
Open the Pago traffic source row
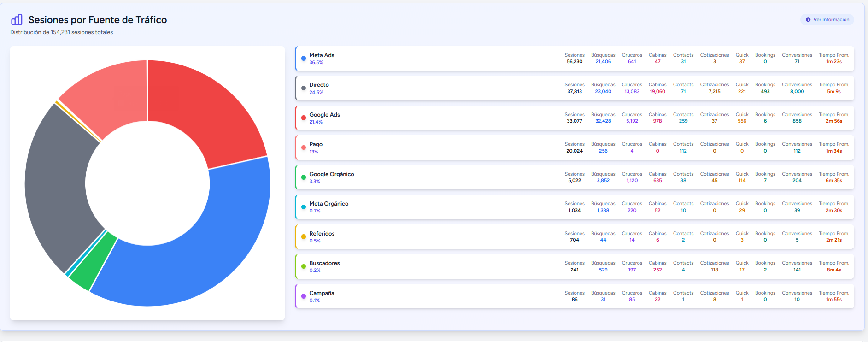coord(415,147)
